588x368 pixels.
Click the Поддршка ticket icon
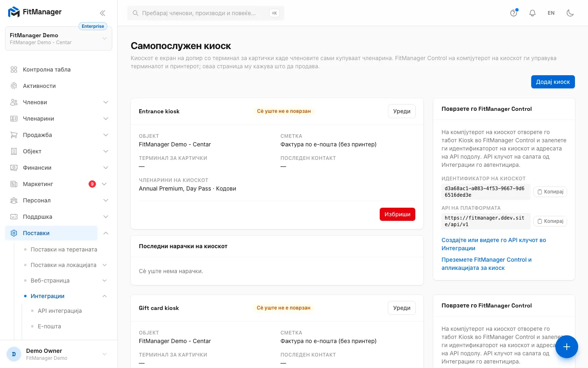pyautogui.click(x=14, y=217)
